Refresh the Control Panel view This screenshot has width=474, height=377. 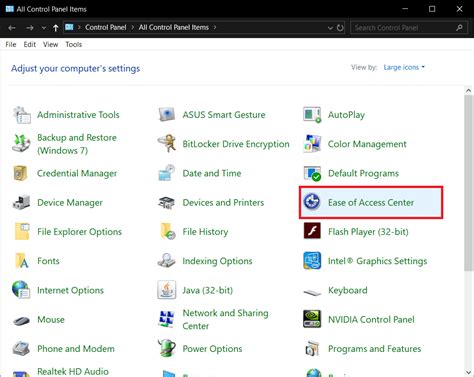[x=340, y=28]
